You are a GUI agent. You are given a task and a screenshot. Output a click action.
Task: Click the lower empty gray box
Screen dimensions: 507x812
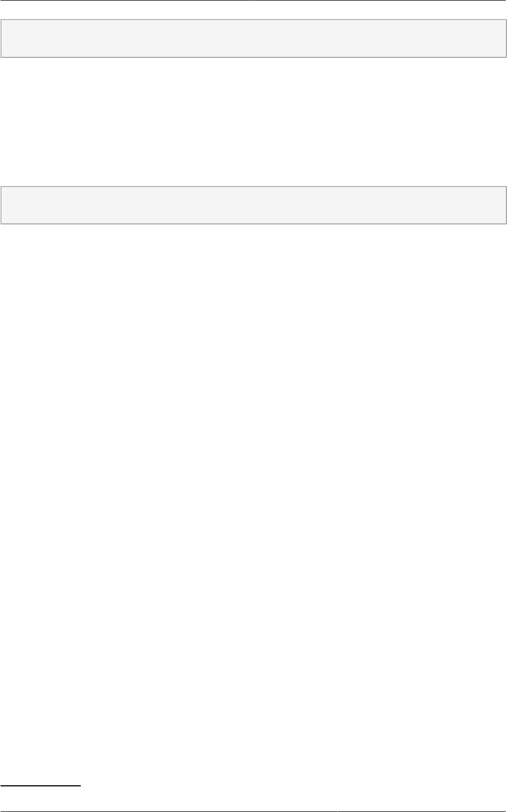tap(253, 206)
